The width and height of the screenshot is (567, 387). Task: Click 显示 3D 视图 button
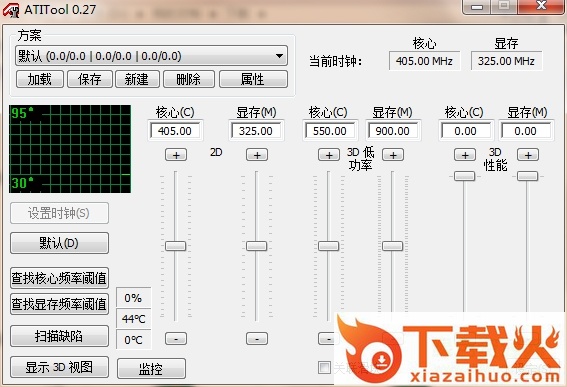59,367
